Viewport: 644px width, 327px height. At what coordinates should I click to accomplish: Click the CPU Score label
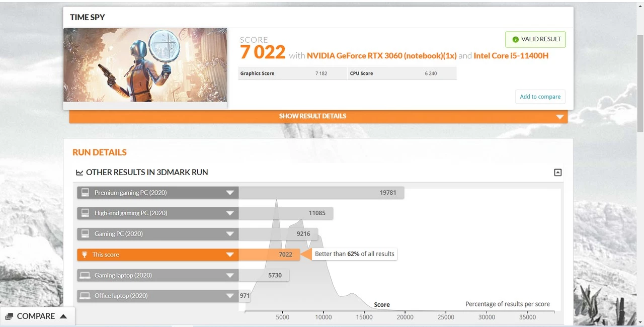tap(361, 73)
